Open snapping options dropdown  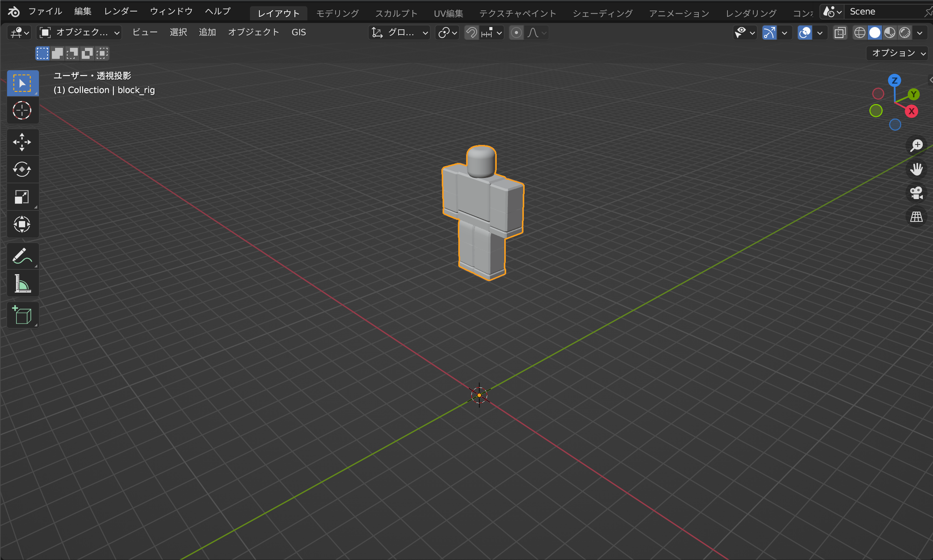click(492, 33)
